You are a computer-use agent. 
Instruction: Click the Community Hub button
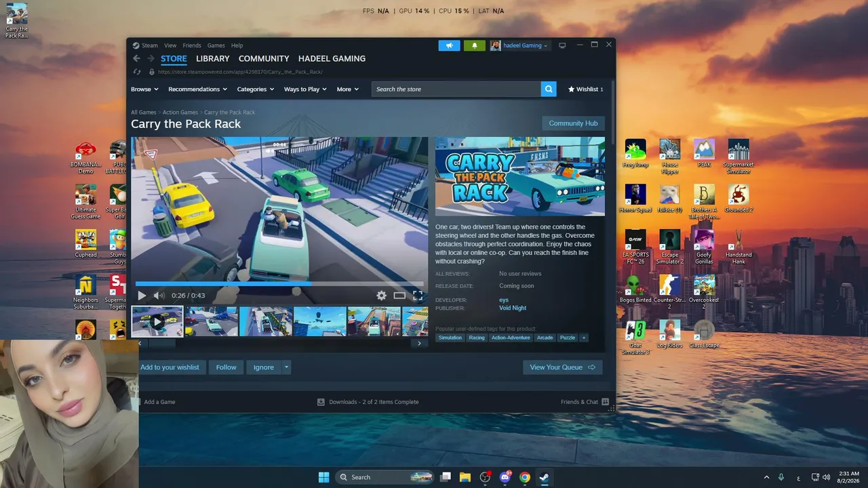click(x=573, y=123)
